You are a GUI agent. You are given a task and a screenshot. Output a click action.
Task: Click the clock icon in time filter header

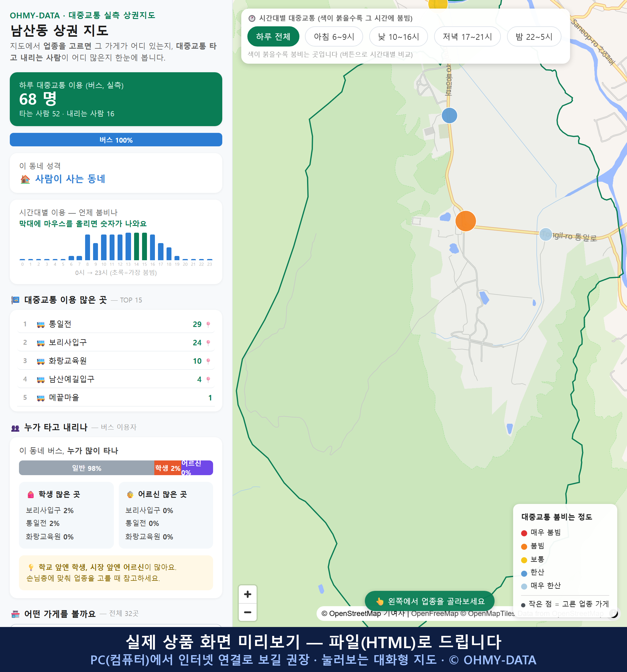click(x=252, y=18)
